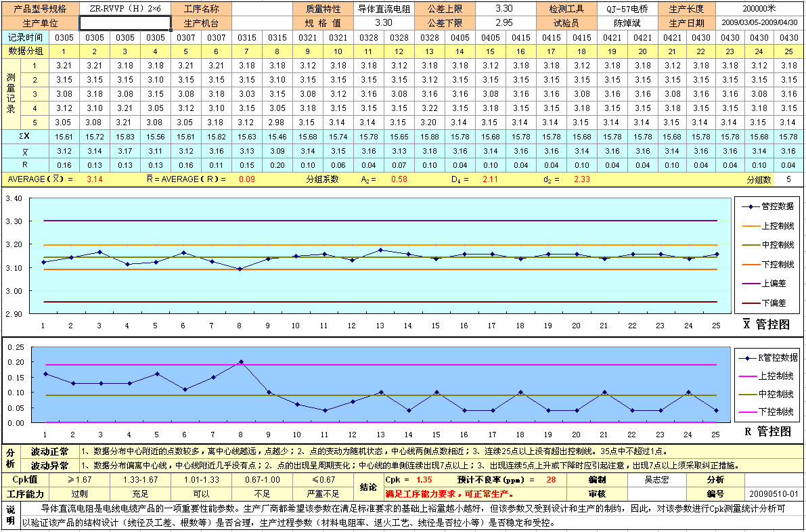Click the peak data point at group 8 in R chart

click(241, 361)
